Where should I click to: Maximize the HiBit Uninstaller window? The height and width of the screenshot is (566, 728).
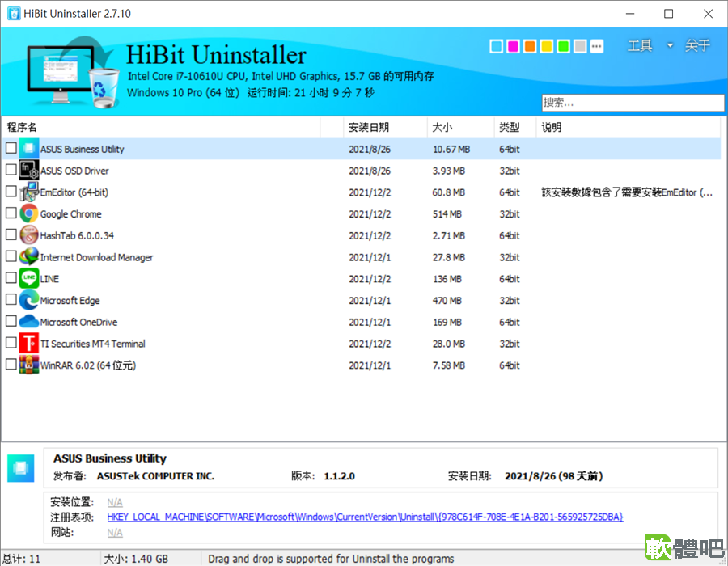[669, 14]
